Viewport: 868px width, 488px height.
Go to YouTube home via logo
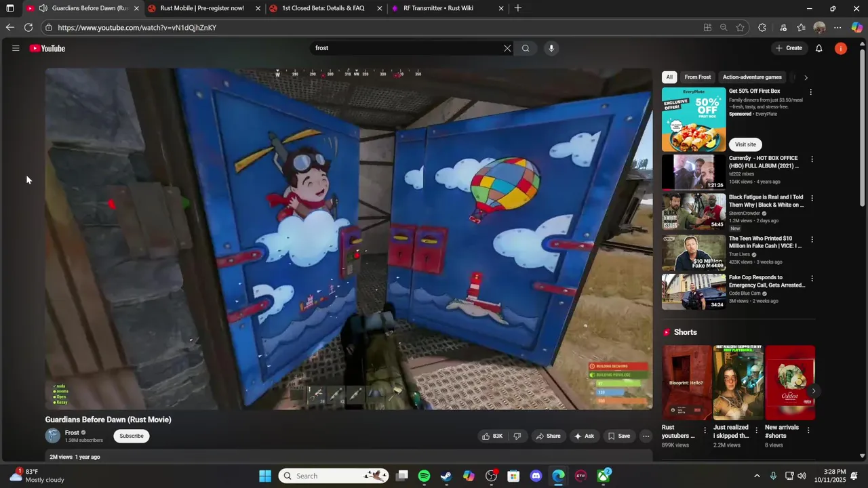click(x=47, y=48)
